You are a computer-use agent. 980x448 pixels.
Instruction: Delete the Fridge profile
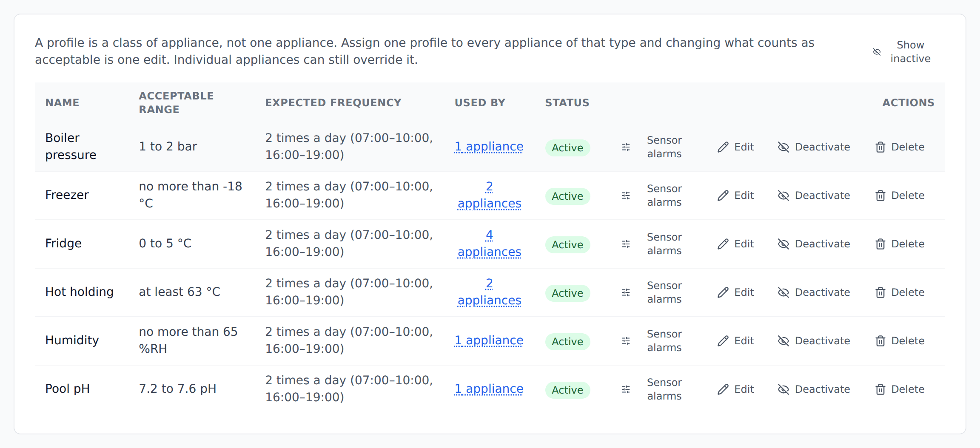point(900,244)
